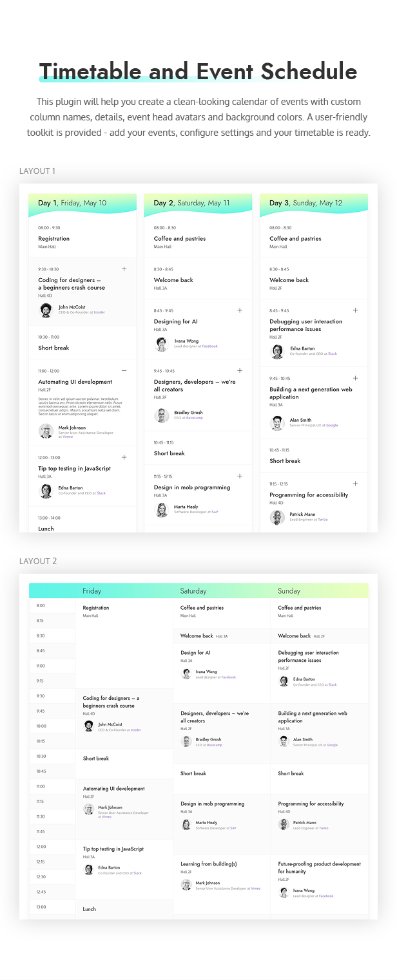Expand Design in mob programming event
This screenshot has width=397, height=980.
click(240, 476)
